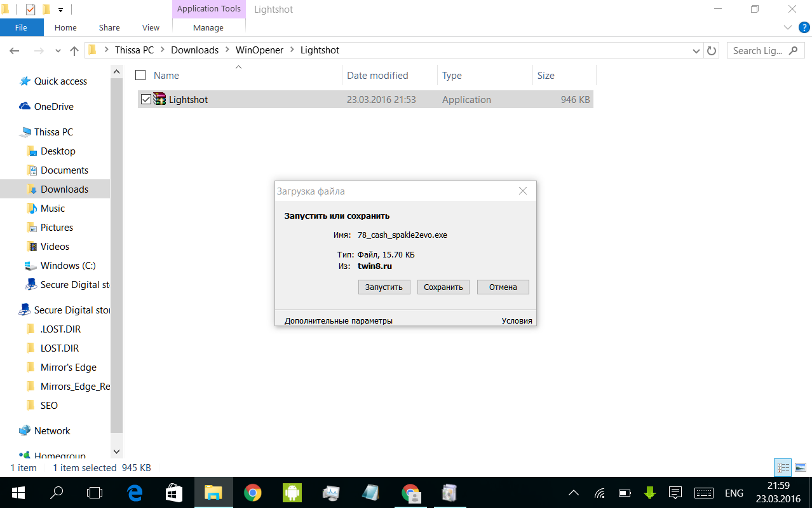Expand the ribbon with the chevron
The image size is (812, 508).
pyautogui.click(x=788, y=27)
